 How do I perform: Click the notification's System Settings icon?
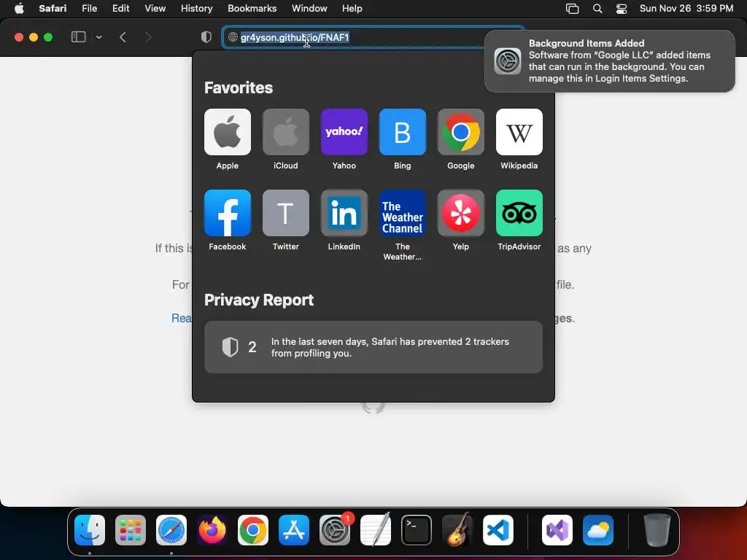(x=508, y=61)
